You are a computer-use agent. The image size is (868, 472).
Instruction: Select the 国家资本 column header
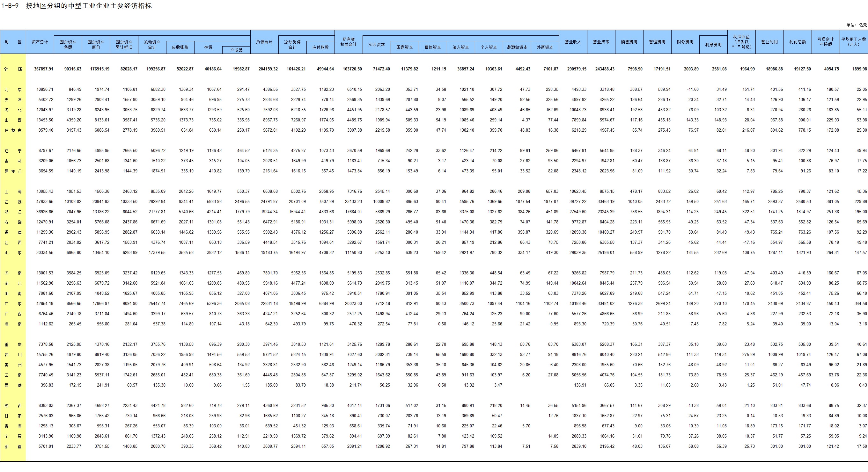[x=404, y=47]
